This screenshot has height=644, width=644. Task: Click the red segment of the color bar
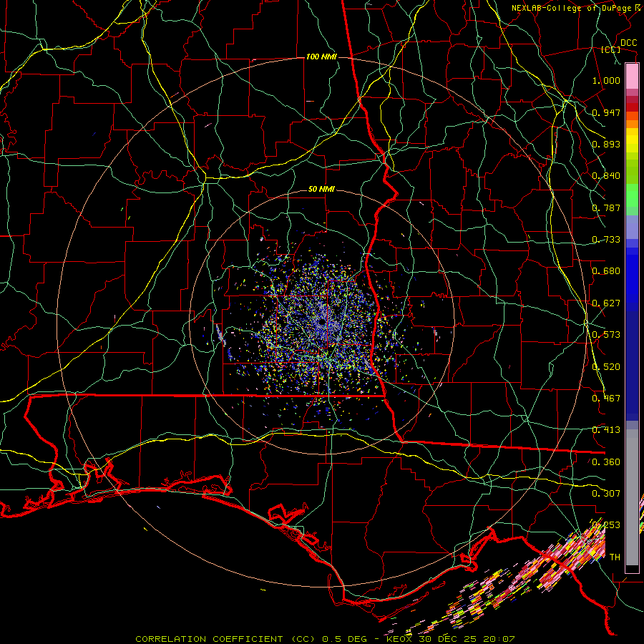pyautogui.click(x=632, y=107)
